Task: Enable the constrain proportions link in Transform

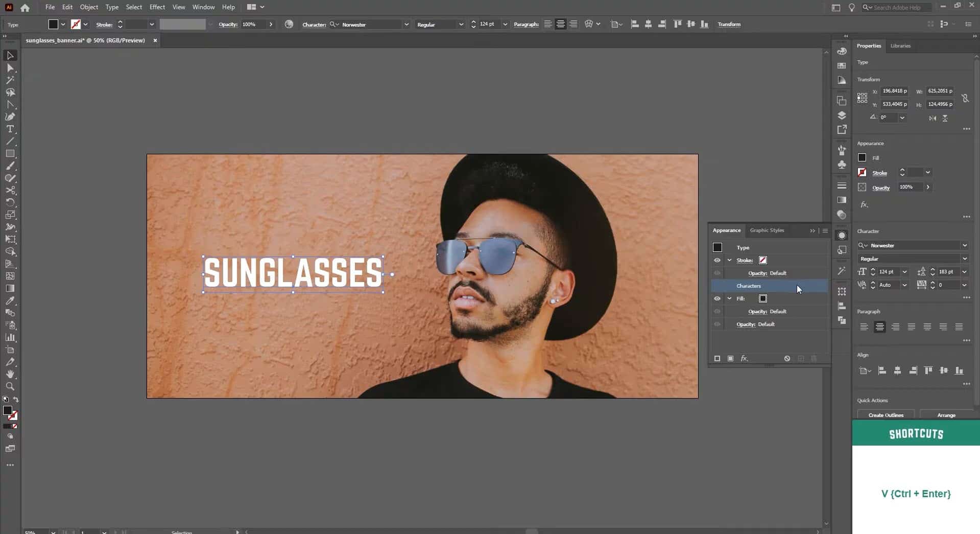Action: (x=966, y=98)
